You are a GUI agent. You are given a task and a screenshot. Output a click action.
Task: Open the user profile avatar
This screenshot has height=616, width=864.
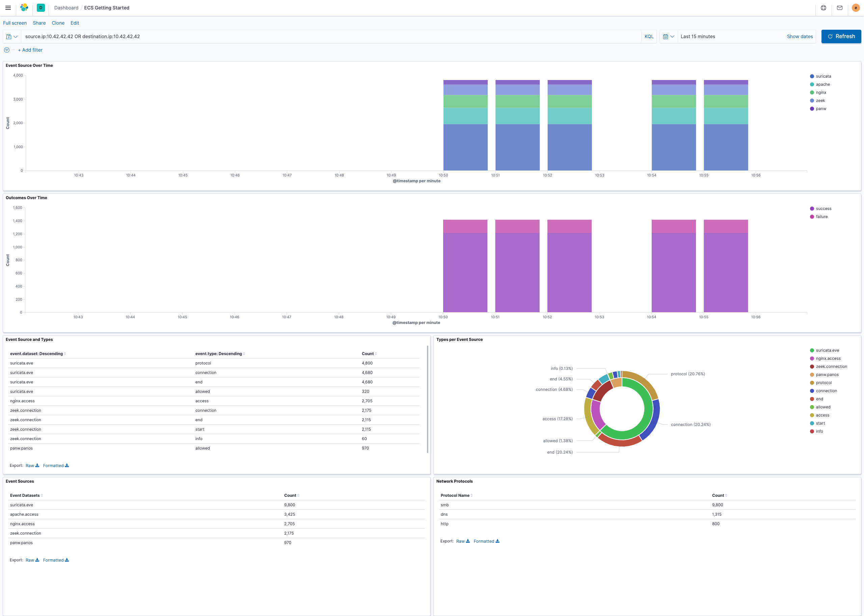(855, 7)
